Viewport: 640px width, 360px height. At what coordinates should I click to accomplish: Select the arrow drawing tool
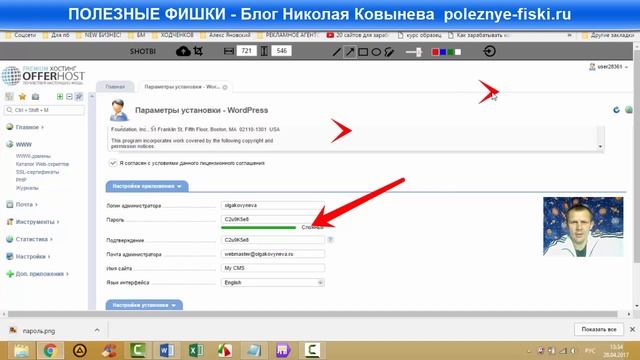[350, 52]
